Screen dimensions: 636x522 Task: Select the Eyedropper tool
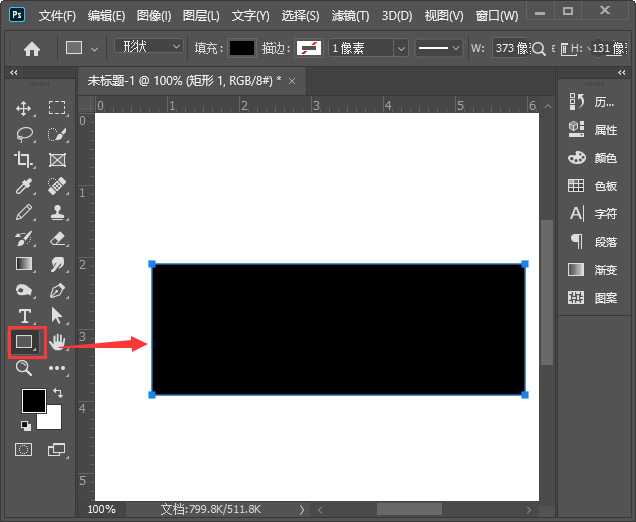(x=24, y=186)
